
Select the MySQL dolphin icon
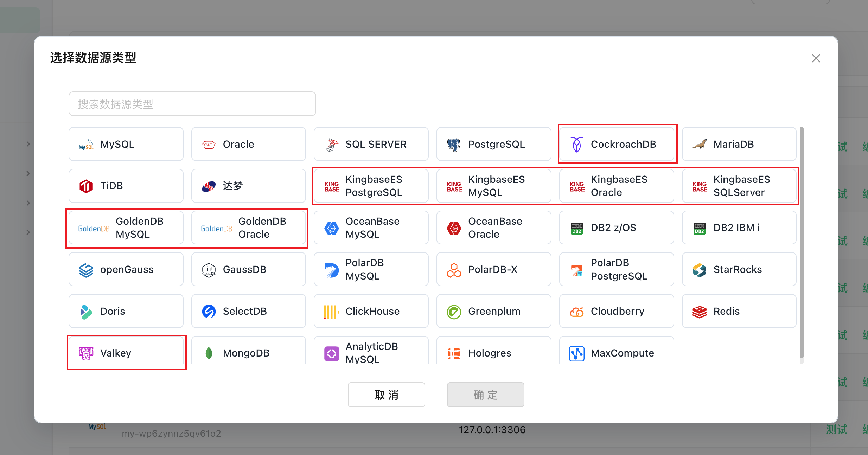tap(86, 145)
